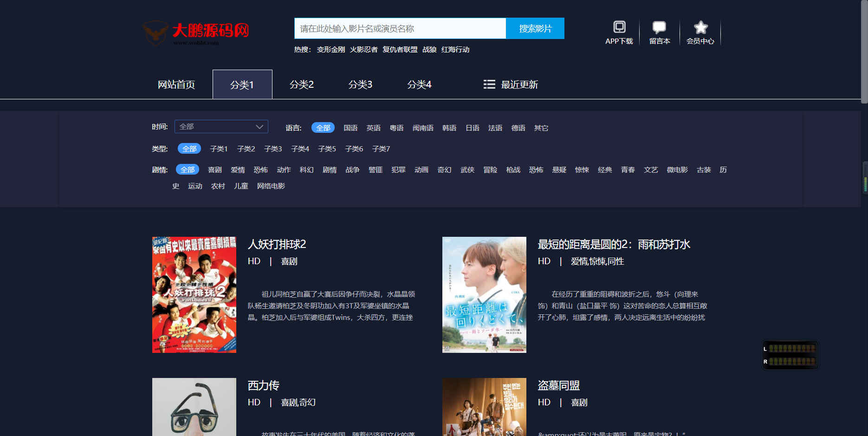
Task: Switch to the 分类2 tab
Action: pyautogui.click(x=302, y=85)
